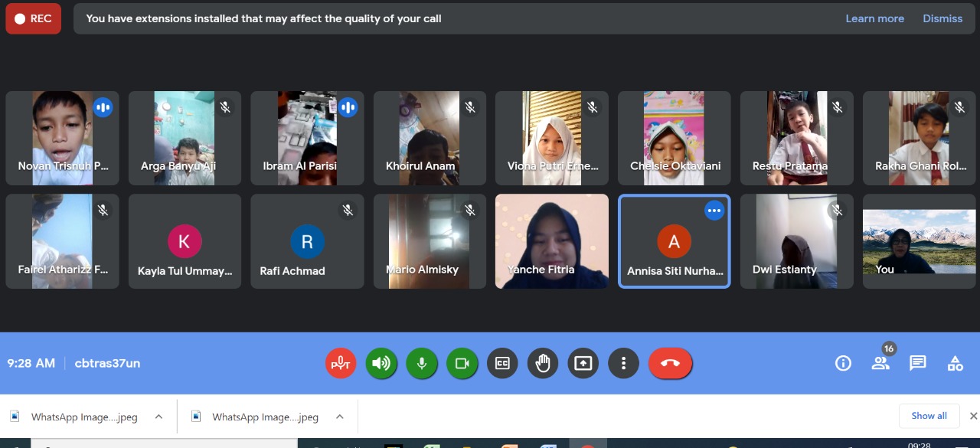Dismiss the extensions warning banner
Screen dimensions: 980x448
click(x=942, y=18)
